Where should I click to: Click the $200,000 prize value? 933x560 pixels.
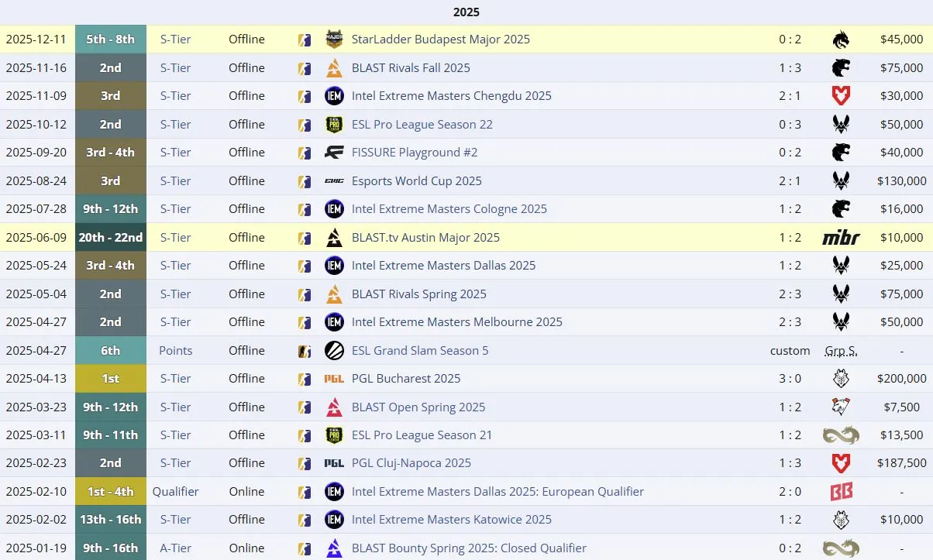click(902, 379)
